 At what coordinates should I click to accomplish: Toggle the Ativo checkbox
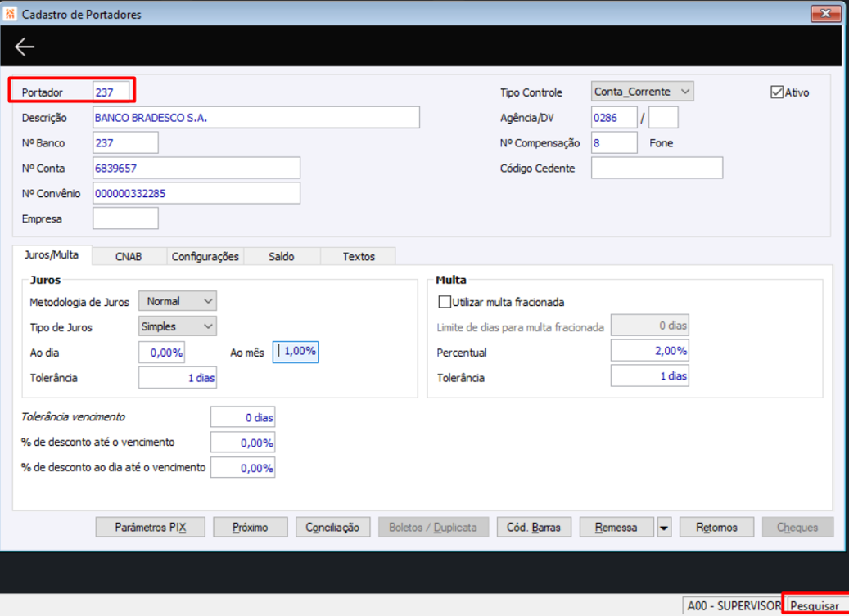click(777, 92)
